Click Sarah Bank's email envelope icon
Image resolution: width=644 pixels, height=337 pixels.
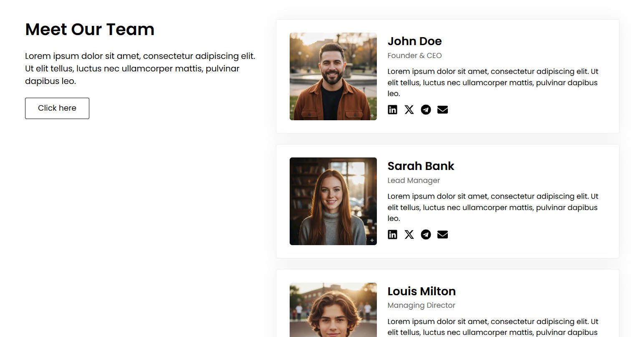pos(442,235)
